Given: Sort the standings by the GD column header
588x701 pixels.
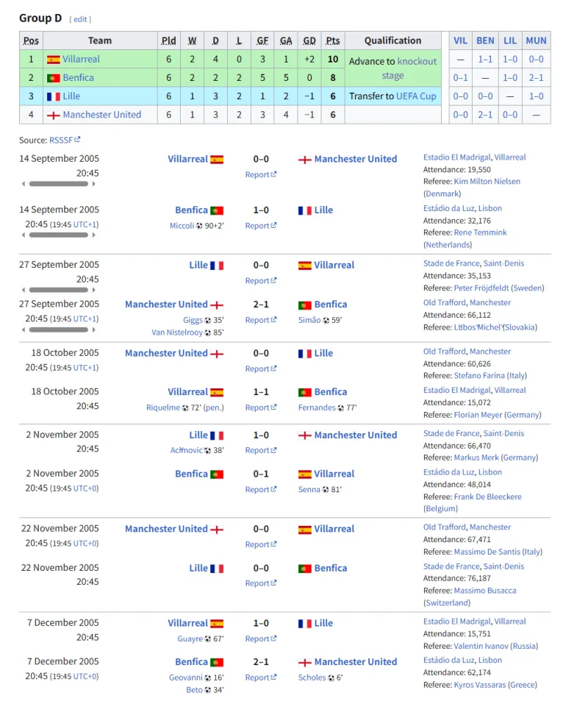Looking at the screenshot, I should 309,40.
